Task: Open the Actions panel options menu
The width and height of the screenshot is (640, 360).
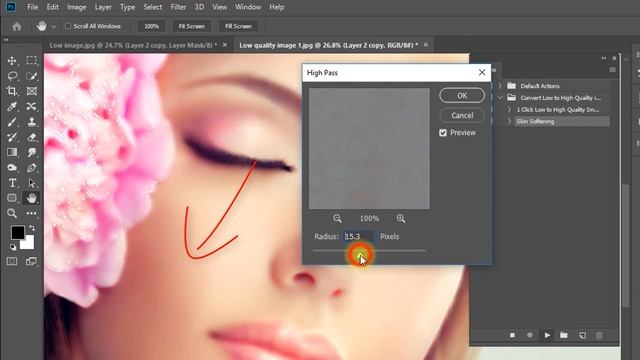Action: (x=612, y=70)
